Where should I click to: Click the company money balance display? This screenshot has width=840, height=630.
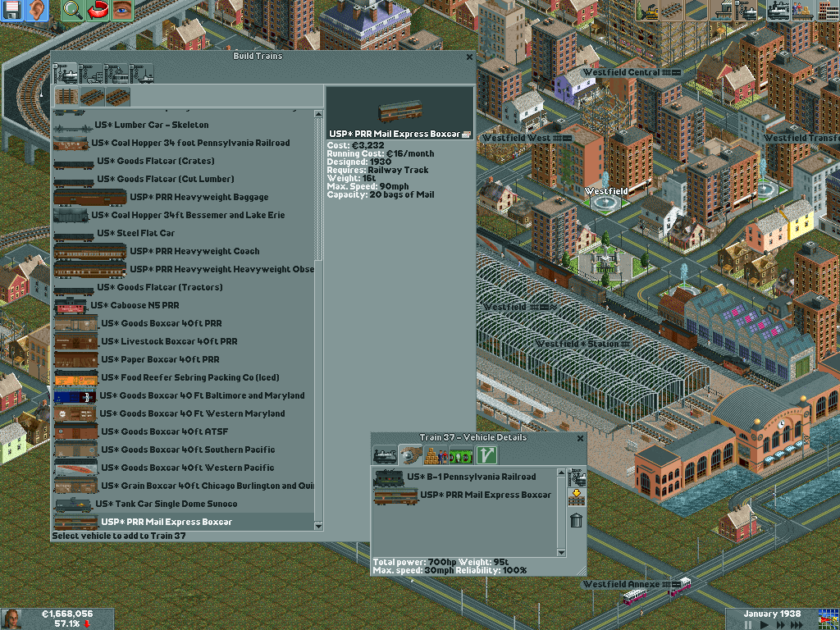point(67,614)
